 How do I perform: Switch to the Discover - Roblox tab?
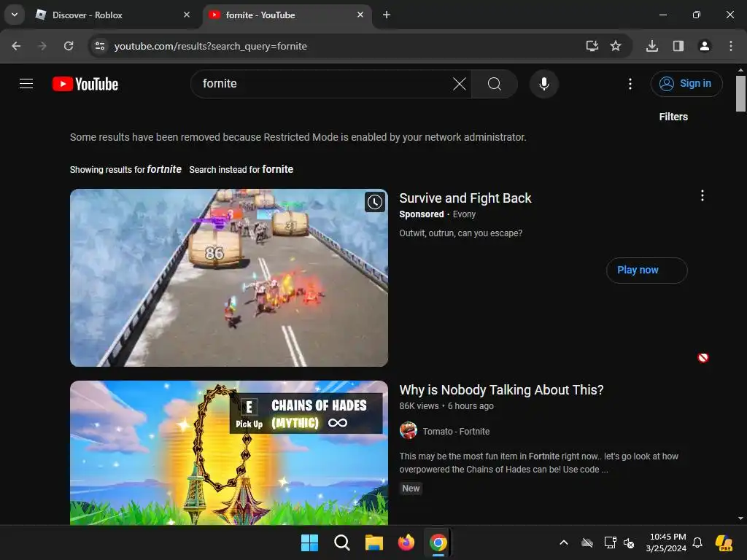pos(113,15)
